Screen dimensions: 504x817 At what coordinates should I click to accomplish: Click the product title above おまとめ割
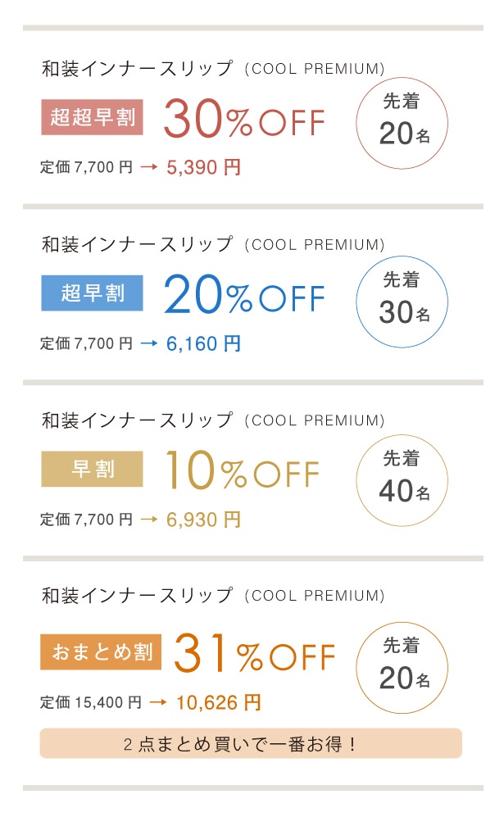click(213, 596)
